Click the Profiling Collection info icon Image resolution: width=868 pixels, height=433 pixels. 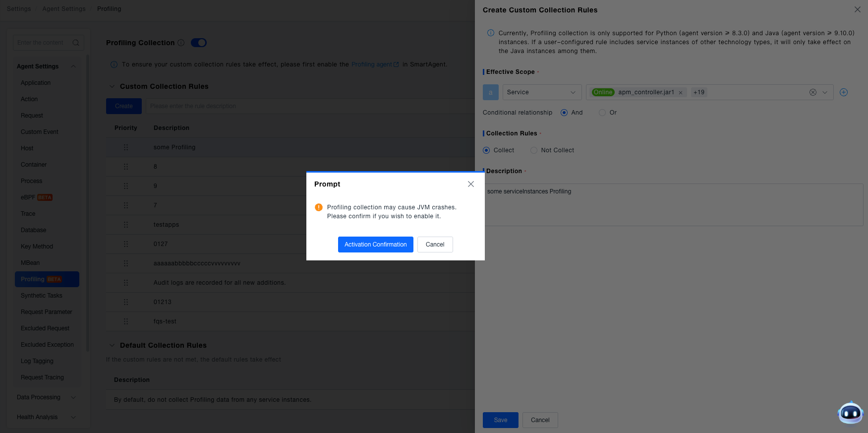click(x=181, y=43)
